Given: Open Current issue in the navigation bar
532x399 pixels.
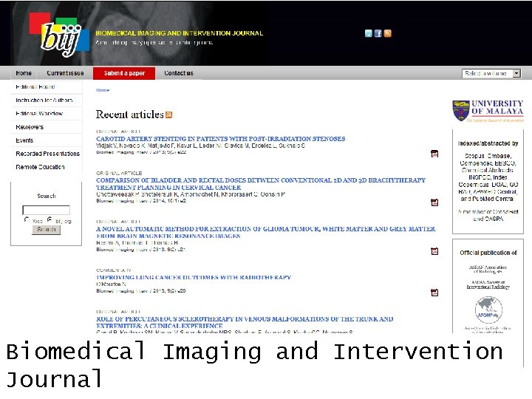Looking at the screenshot, I should click(65, 73).
